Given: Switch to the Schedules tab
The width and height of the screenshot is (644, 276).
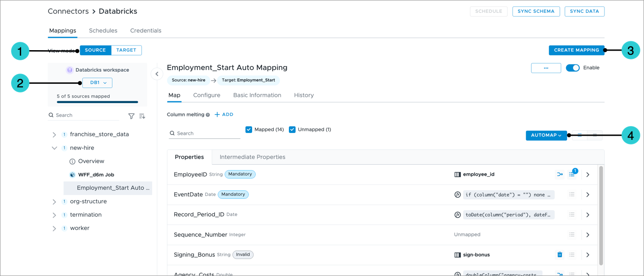Looking at the screenshot, I should pyautogui.click(x=103, y=31).
